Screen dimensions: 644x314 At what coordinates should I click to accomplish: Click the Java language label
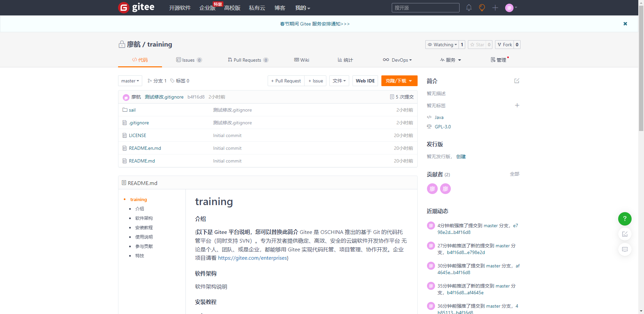coord(439,117)
